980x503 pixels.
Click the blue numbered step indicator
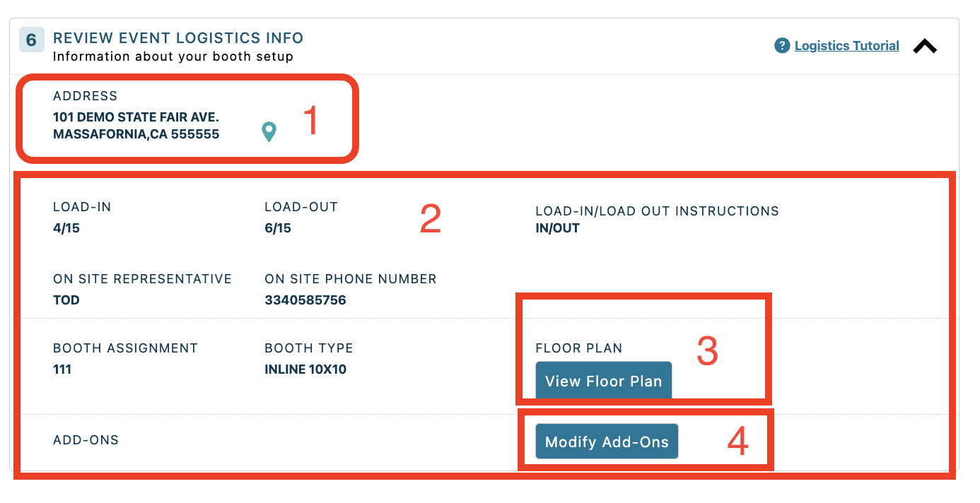pyautogui.click(x=31, y=40)
